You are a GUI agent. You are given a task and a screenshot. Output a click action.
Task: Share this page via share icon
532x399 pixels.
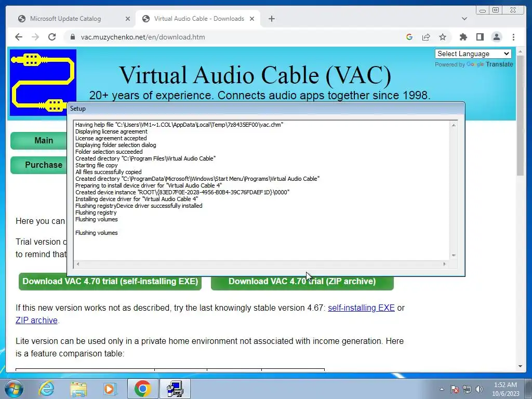pos(426,37)
